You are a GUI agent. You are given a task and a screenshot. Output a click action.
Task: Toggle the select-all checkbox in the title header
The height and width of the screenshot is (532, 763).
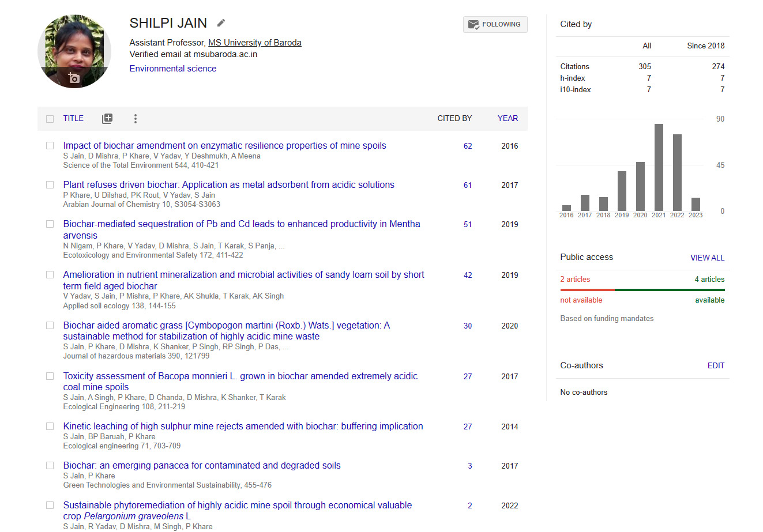coord(50,119)
